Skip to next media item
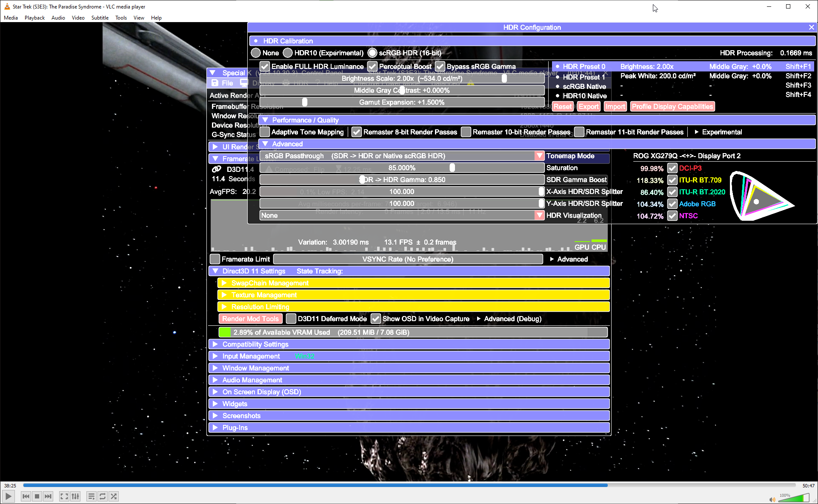This screenshot has height=504, width=818. coord(48,496)
